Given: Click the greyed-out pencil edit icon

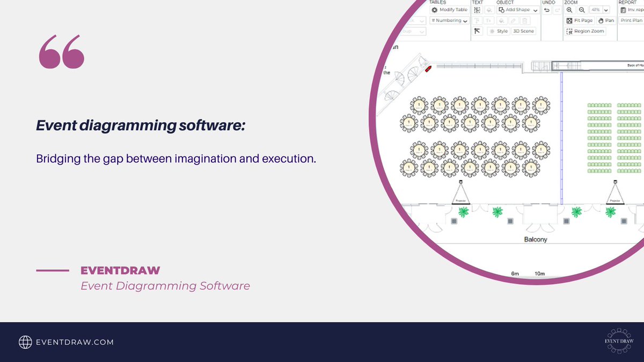Looking at the screenshot, I should [513, 20].
